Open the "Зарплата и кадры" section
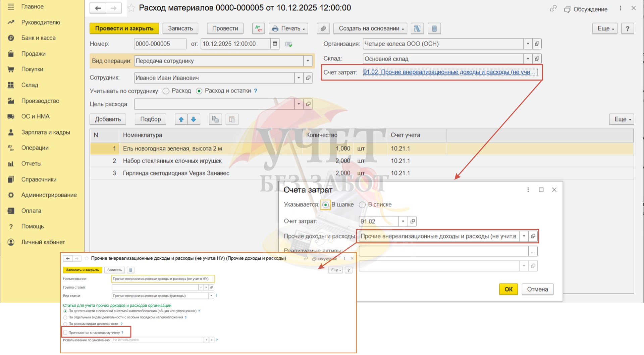644x355 pixels. [x=45, y=132]
